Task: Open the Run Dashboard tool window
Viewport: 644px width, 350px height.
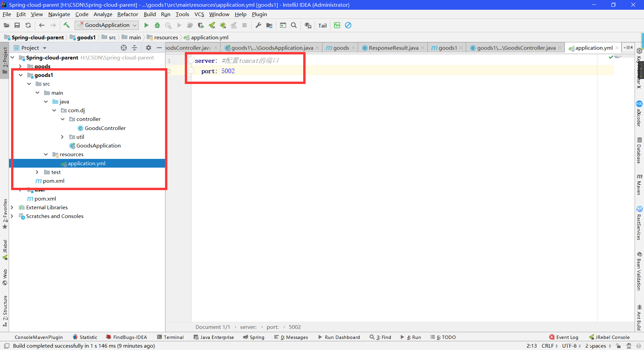Action: point(339,337)
